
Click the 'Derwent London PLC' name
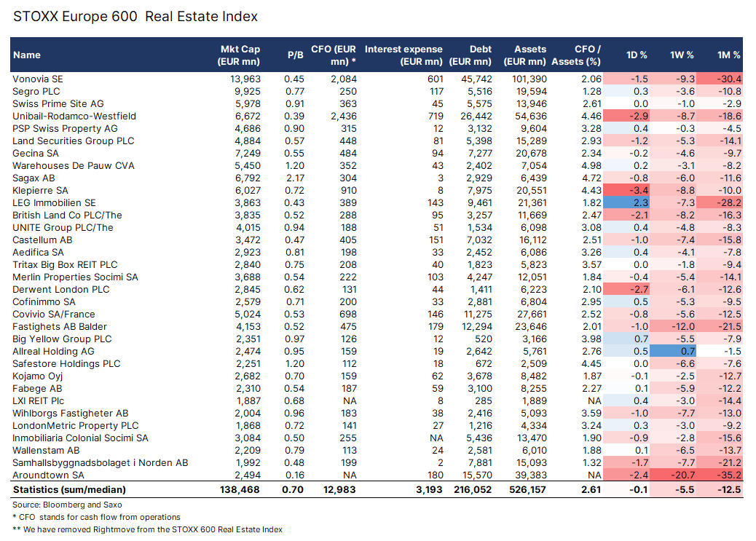click(x=60, y=289)
